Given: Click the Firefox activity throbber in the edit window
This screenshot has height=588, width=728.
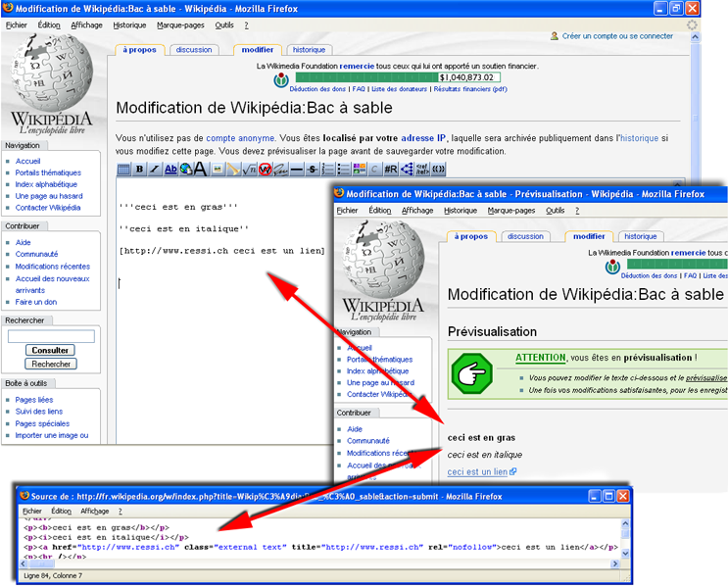Looking at the screenshot, I should pyautogui.click(x=692, y=25).
